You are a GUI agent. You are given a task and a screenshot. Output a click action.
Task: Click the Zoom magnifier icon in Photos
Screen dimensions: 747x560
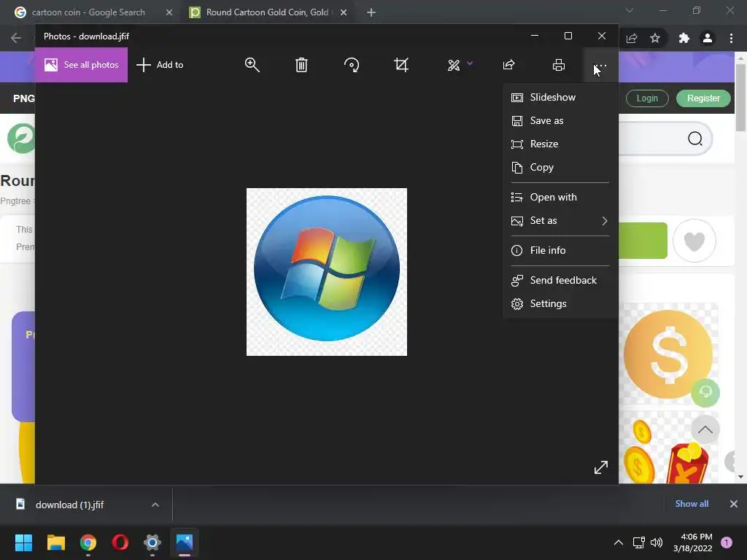[252, 65]
